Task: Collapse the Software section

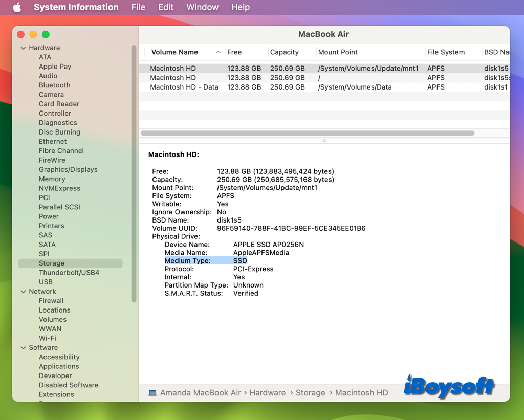Action: [23, 348]
